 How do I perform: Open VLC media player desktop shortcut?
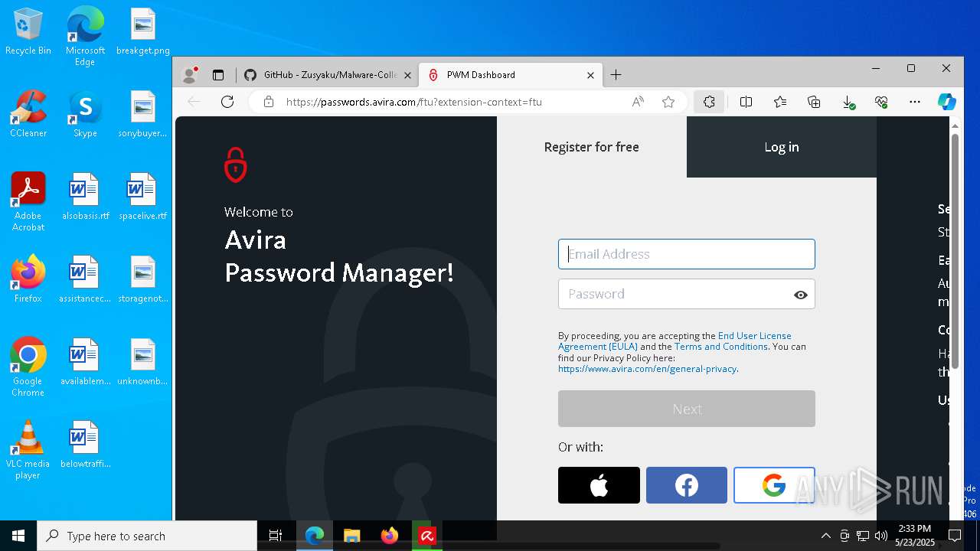(x=28, y=450)
